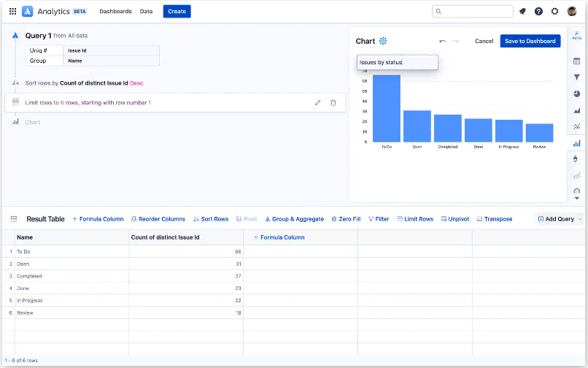
Task: Select the pie chart type icon
Action: click(577, 93)
